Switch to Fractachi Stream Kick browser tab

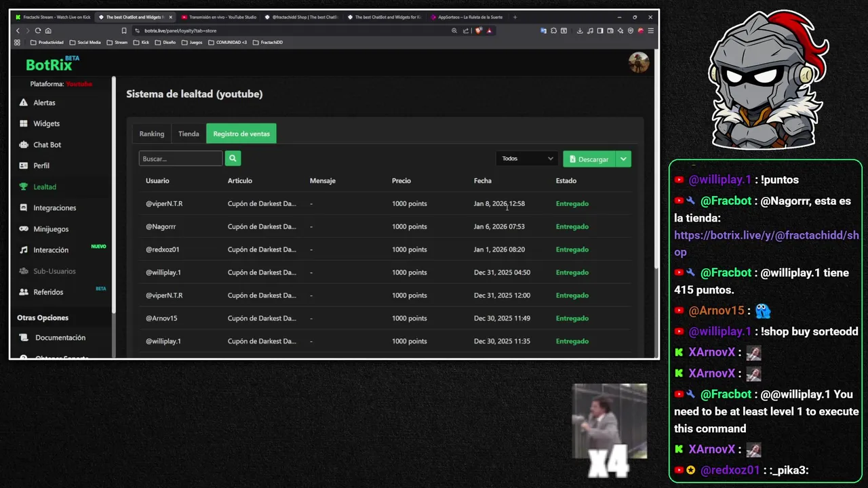click(x=52, y=17)
